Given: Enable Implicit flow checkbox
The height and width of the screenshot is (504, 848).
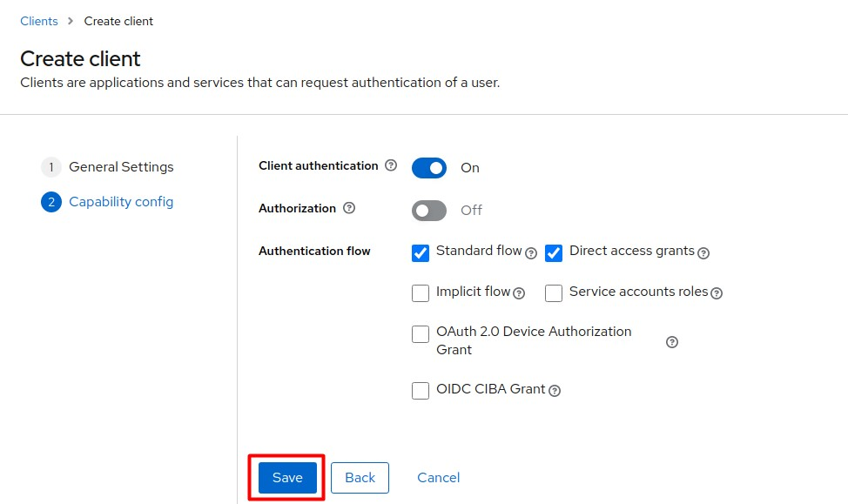Looking at the screenshot, I should [421, 293].
